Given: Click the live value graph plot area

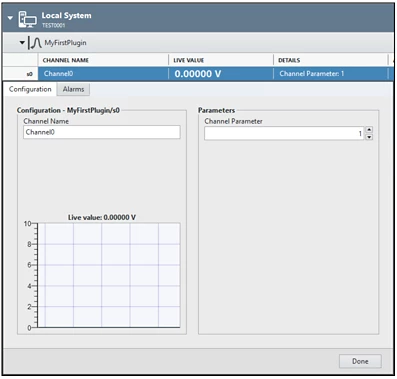Looking at the screenshot, I should pyautogui.click(x=109, y=275).
